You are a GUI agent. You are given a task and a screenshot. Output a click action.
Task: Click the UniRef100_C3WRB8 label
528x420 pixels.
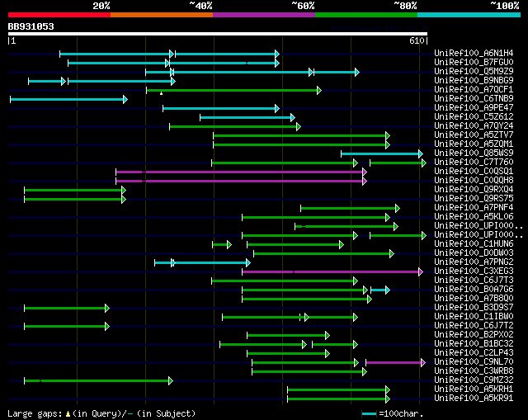(474, 371)
